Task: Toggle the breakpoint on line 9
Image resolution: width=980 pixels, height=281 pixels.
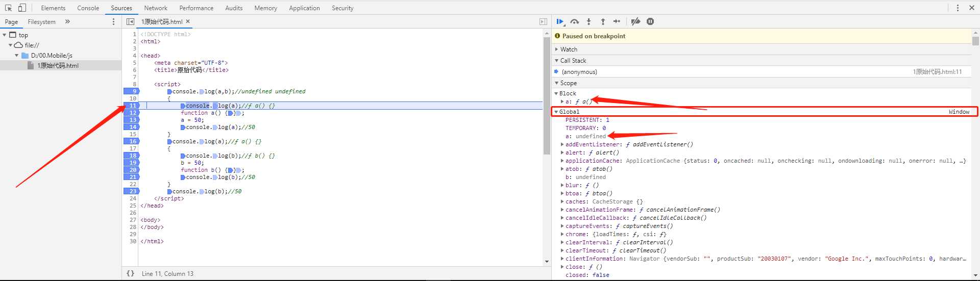Action: click(131, 91)
